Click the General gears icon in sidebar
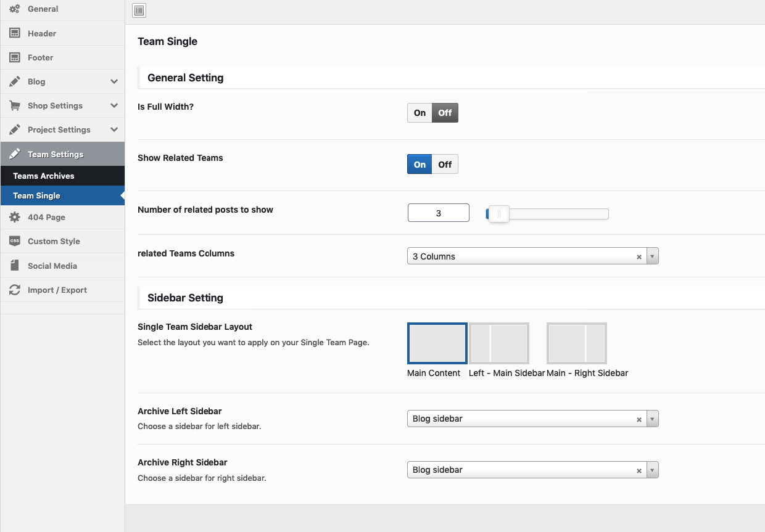This screenshot has width=765, height=532. (15, 9)
